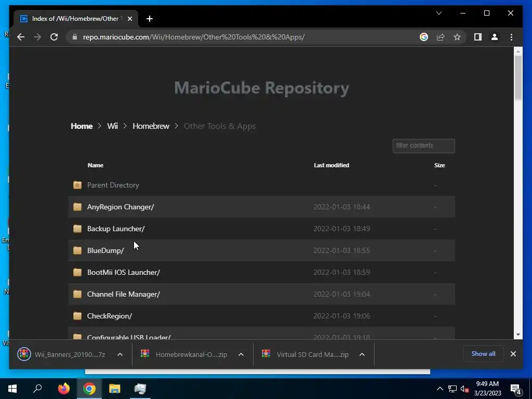Screen dimensions: 532x399
Task: Close the downloads bar
Action: (513, 354)
